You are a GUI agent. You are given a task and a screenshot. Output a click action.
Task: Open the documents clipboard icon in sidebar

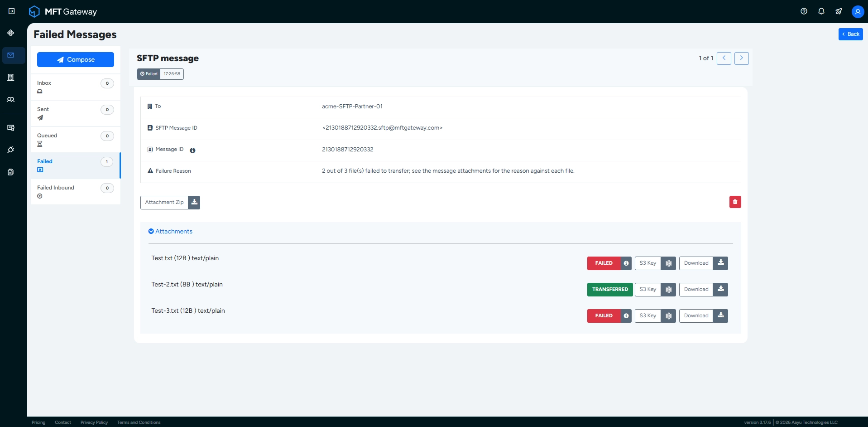pos(11,172)
